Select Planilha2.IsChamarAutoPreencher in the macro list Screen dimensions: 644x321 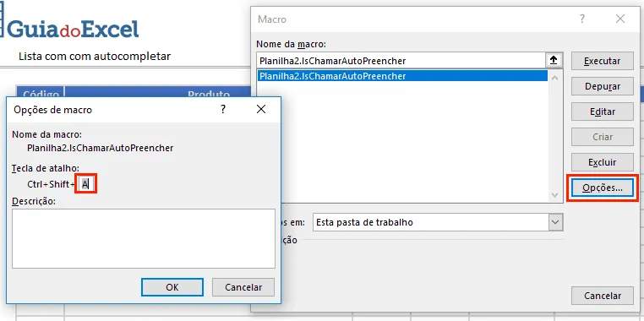pos(402,76)
